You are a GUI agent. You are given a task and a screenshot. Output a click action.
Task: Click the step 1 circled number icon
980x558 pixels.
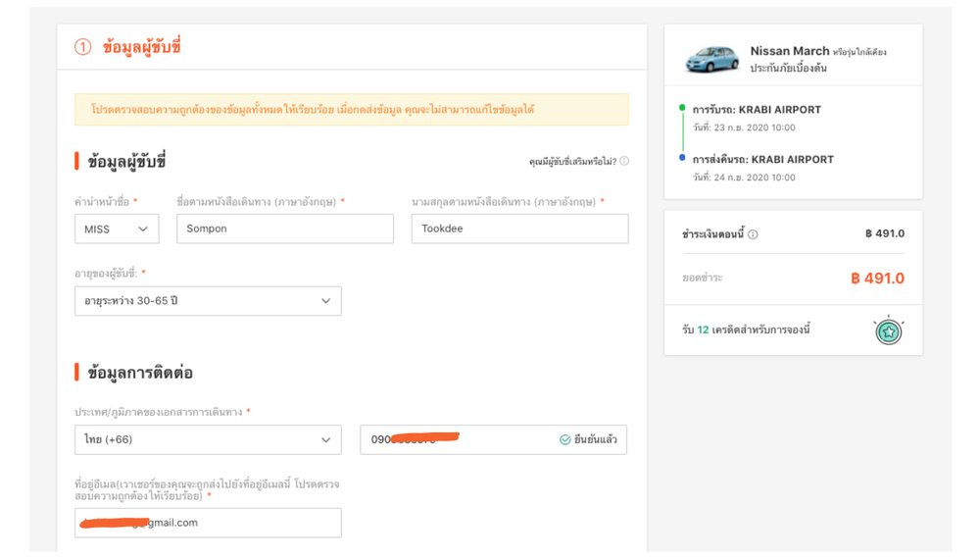83,47
